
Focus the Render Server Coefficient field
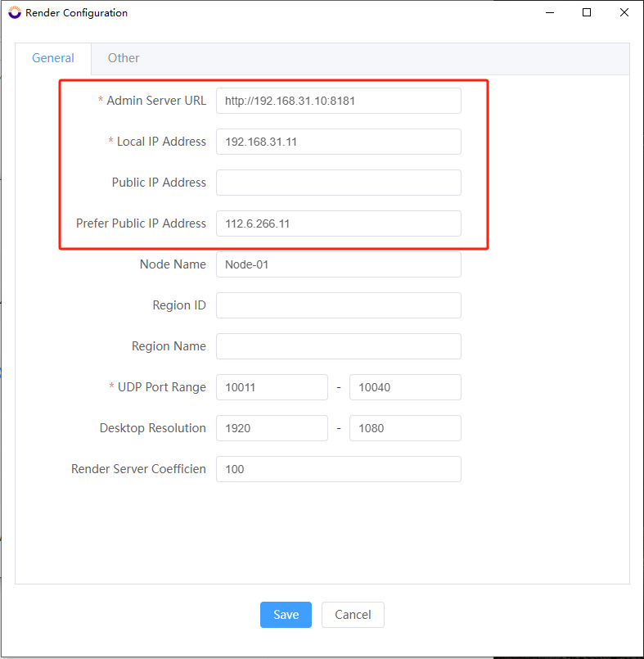[338, 469]
